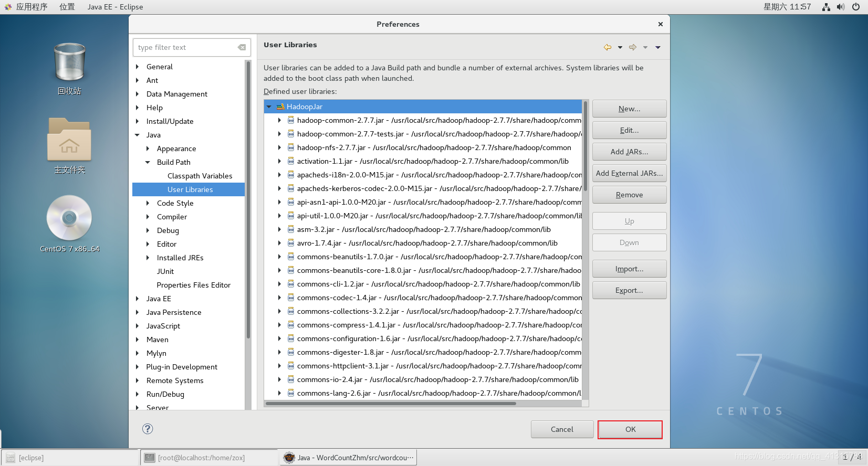Click jar icon for hadoop-common-2.7.7.jar

pos(291,120)
